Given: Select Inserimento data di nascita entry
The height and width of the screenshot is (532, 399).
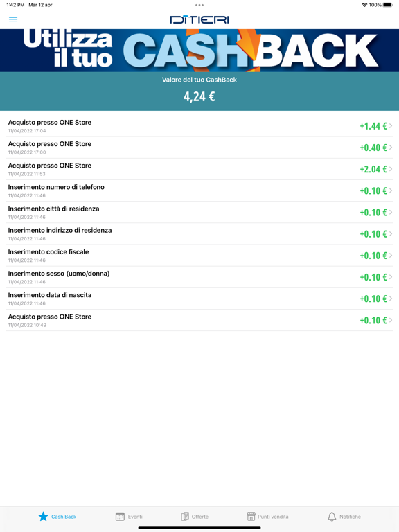Looking at the screenshot, I should click(199, 299).
